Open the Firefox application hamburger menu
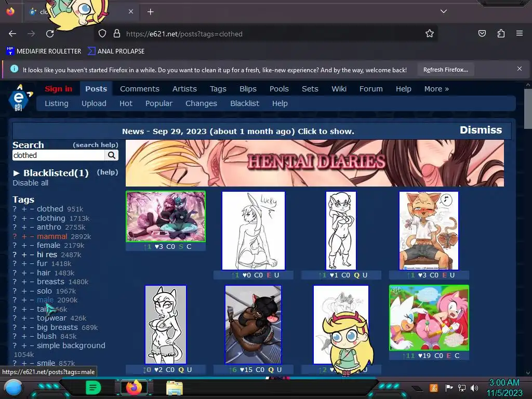This screenshot has height=399, width=532. pyautogui.click(x=520, y=33)
